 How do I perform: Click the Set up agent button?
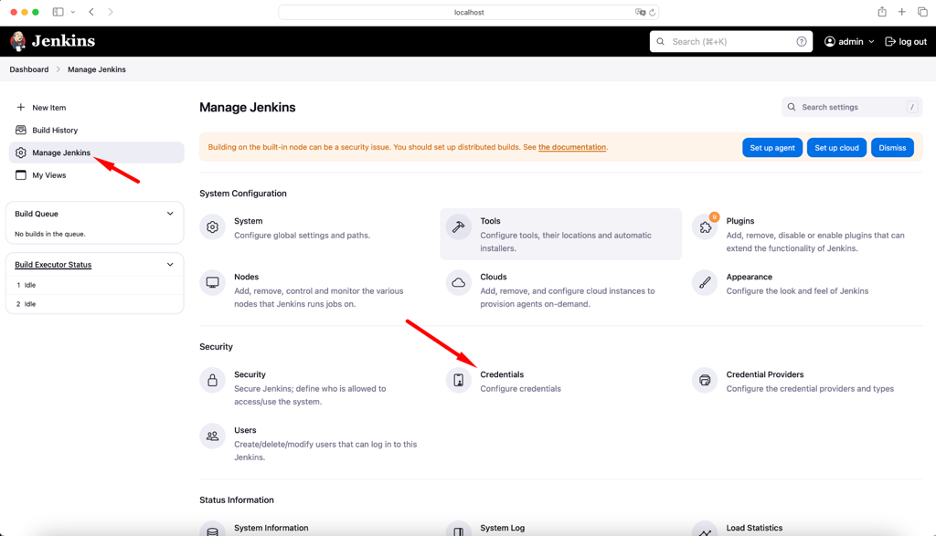pyautogui.click(x=772, y=148)
